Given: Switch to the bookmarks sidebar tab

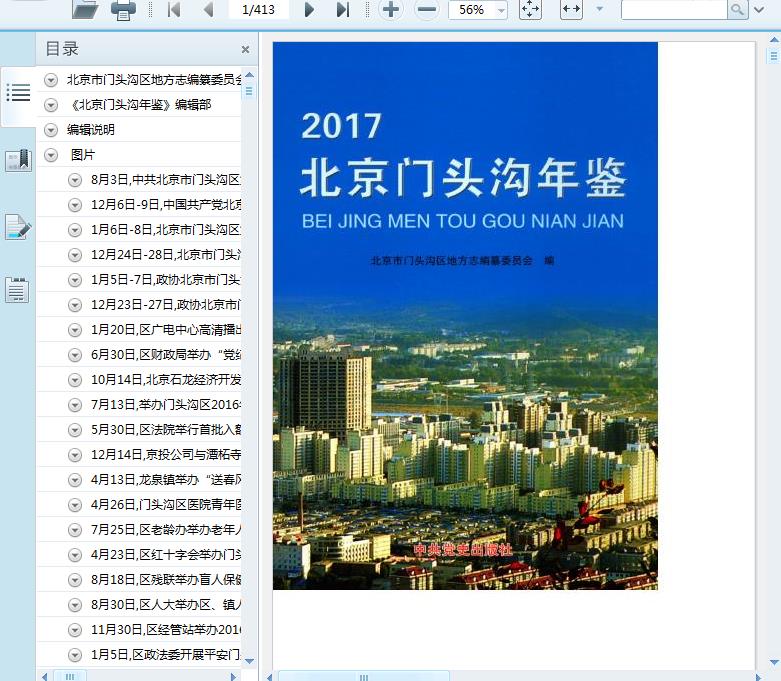Looking at the screenshot, I should pos(18,160).
